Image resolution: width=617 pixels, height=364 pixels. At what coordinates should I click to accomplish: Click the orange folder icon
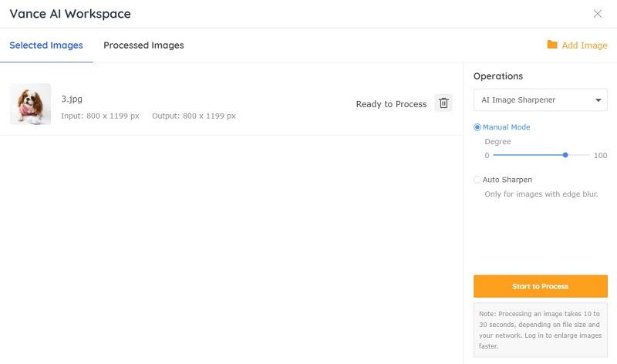pos(552,45)
